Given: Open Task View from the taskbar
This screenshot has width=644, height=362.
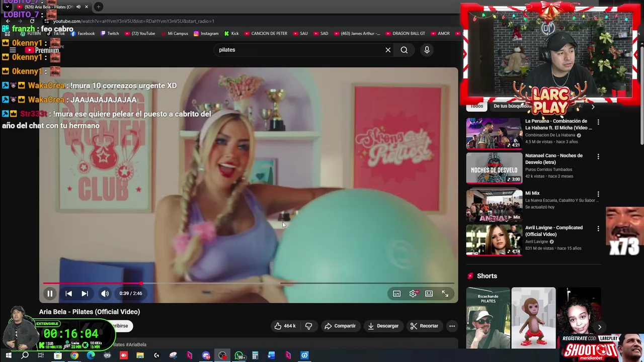Looking at the screenshot, I should tap(41, 355).
